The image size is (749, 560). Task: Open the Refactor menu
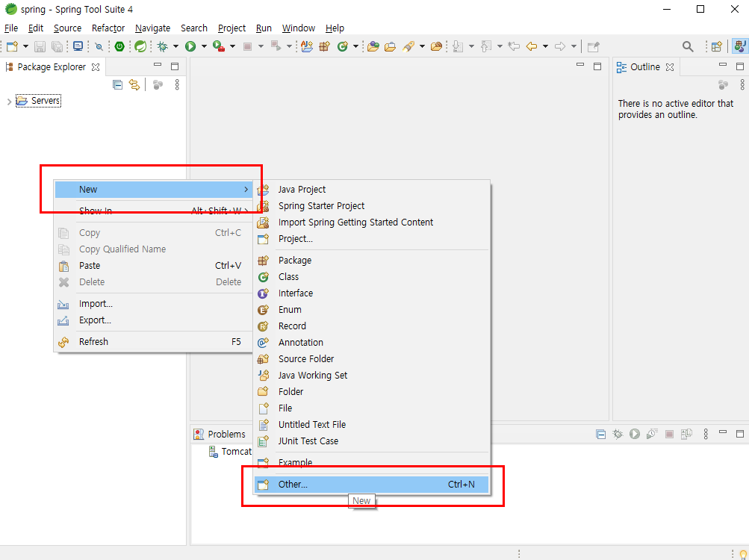[x=108, y=28]
